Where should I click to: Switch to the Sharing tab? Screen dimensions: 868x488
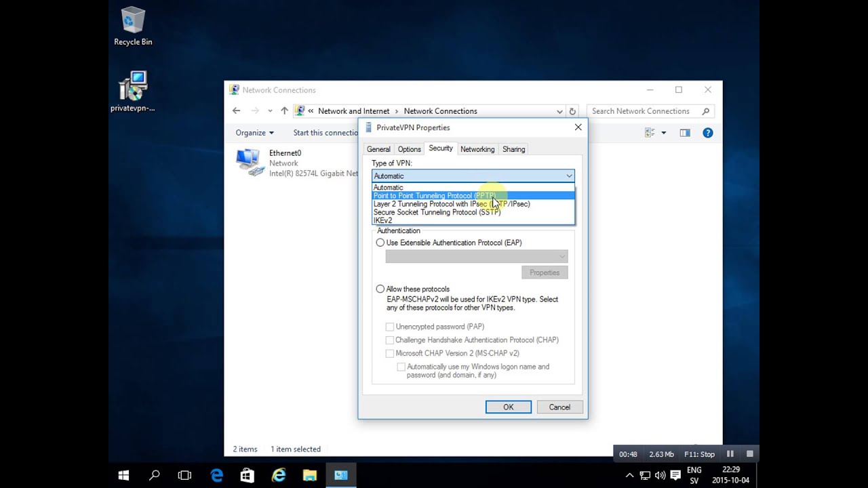(x=513, y=149)
